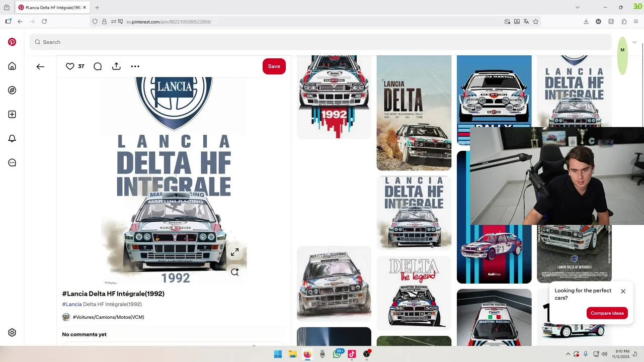
Task: Open the board's small avatar thumbnail
Action: (66, 317)
